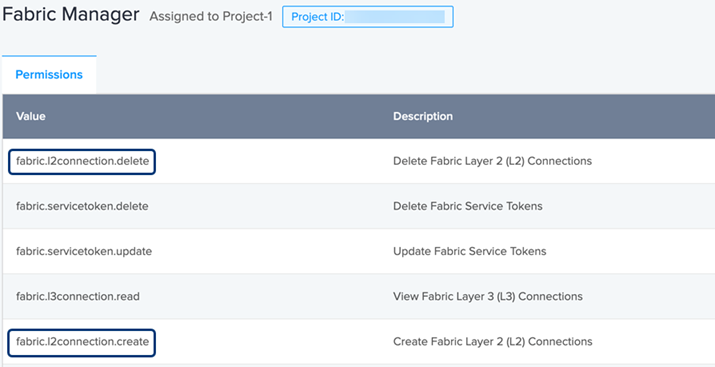
Task: Select fabric.servicetoken.delete permission value
Action: pyautogui.click(x=82, y=206)
